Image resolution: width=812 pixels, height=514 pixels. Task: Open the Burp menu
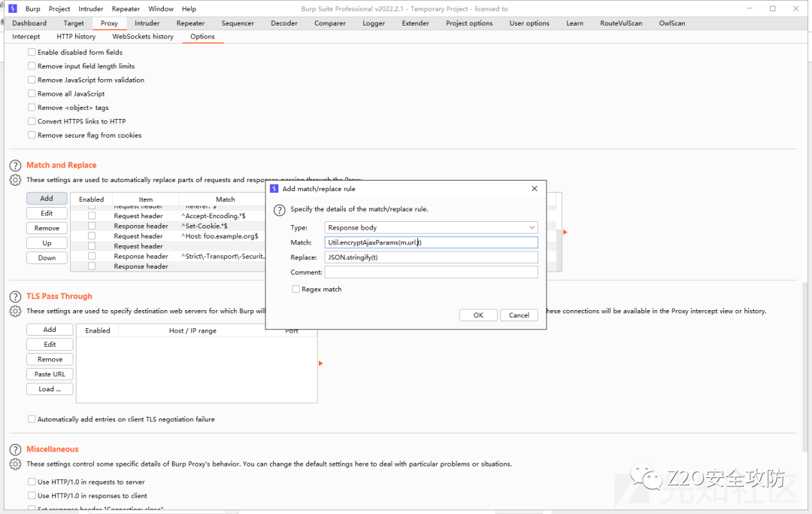(32, 9)
